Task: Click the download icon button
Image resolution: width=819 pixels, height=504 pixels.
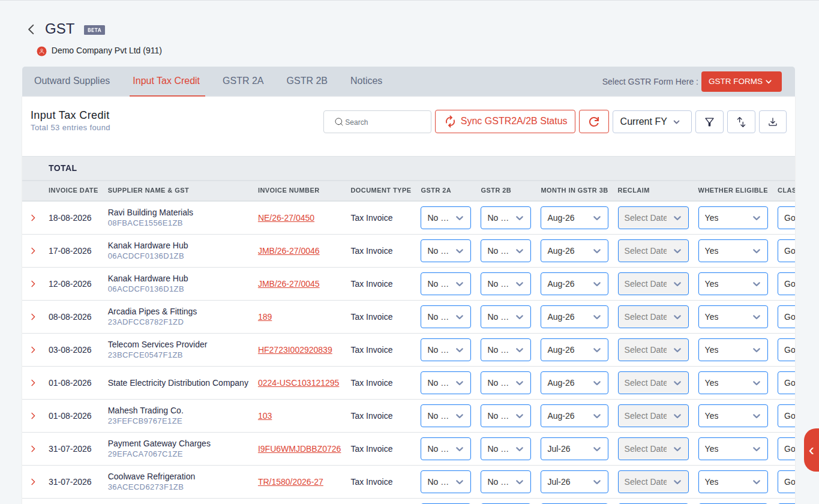Action: point(773,122)
